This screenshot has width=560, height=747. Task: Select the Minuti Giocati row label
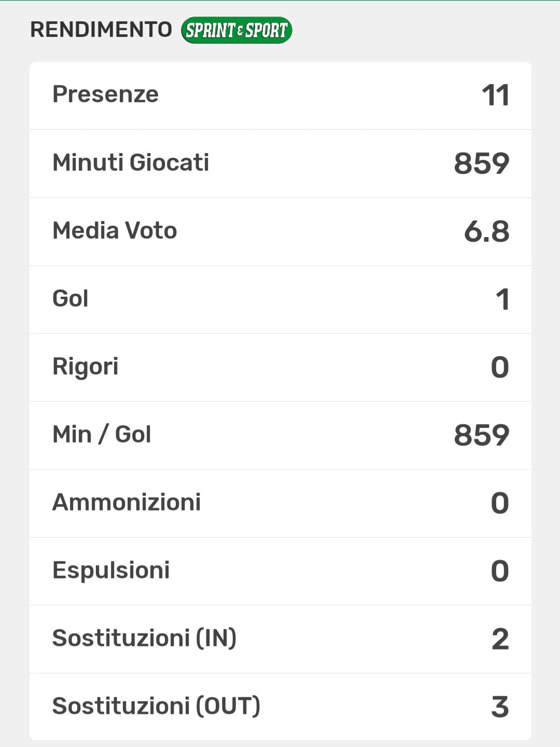coord(131,162)
